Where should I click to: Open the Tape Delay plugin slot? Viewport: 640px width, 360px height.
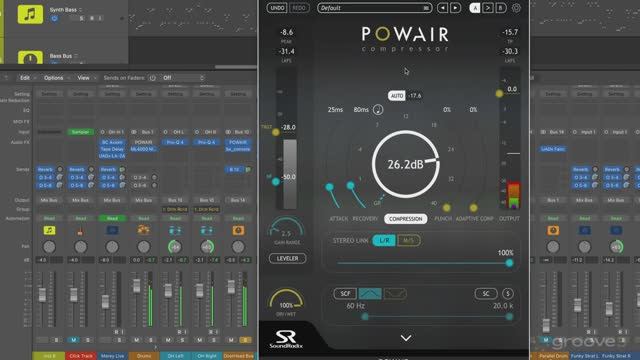tap(112, 149)
